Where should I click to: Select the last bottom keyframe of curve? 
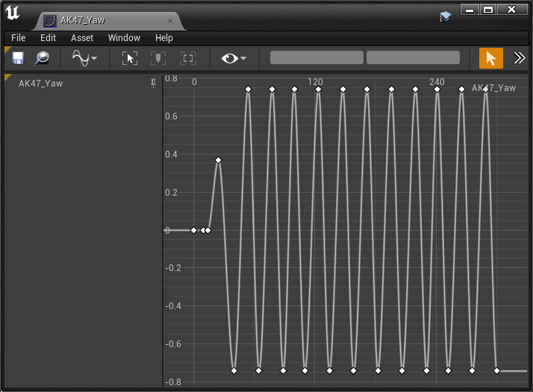496,370
